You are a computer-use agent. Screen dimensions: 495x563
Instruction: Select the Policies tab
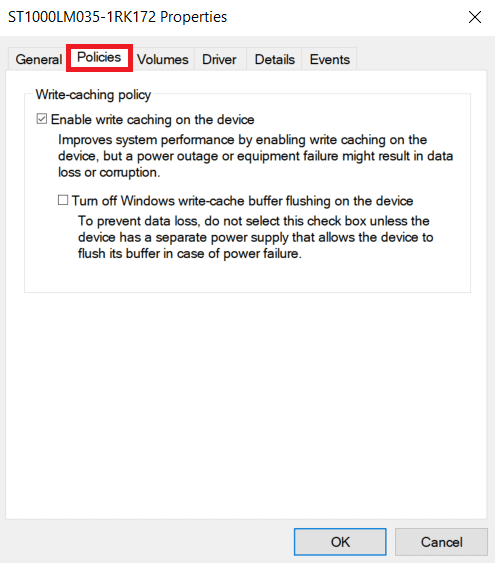click(x=99, y=57)
